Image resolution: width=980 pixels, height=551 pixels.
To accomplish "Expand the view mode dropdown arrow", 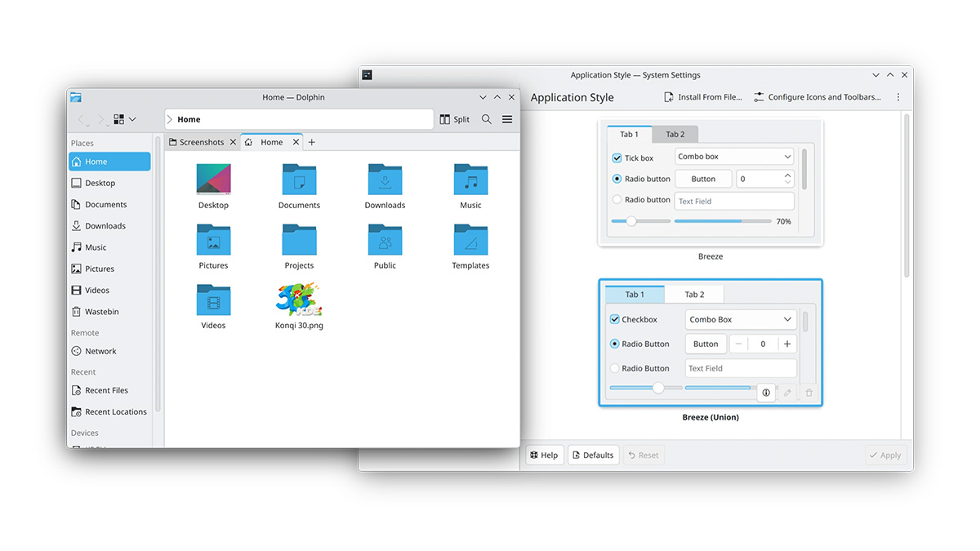I will tap(132, 119).
